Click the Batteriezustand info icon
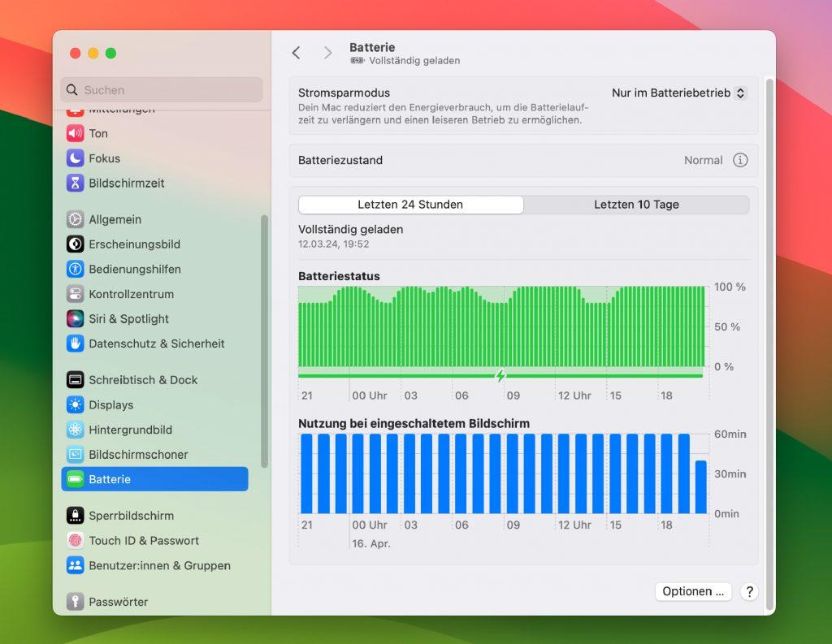This screenshot has width=832, height=644. pyautogui.click(x=740, y=160)
